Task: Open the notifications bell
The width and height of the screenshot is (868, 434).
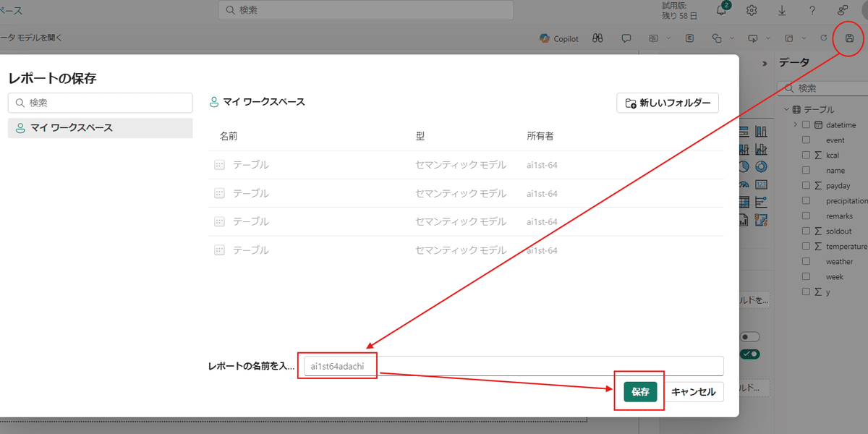Action: pos(721,10)
